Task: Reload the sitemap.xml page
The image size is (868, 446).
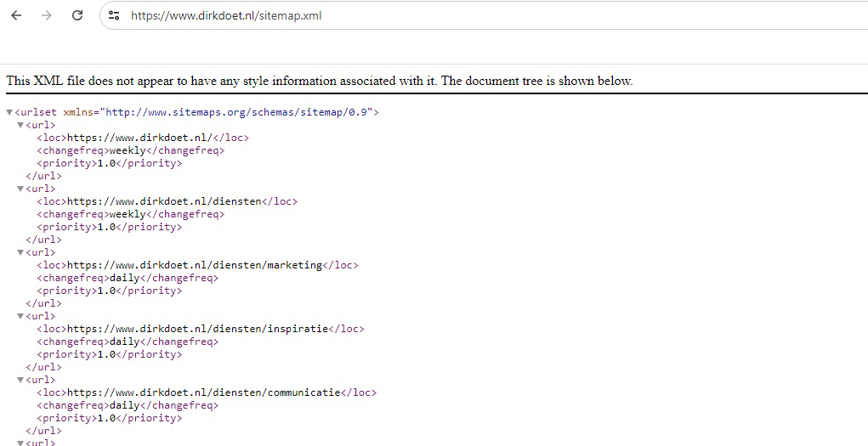Action: pos(77,15)
